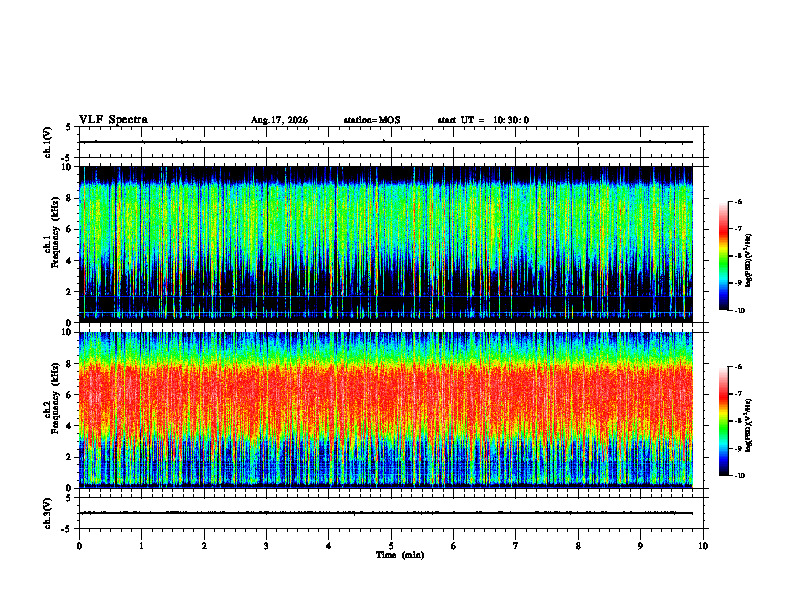Click the "4" kHz tick of ch.1 spectrogram

[70, 261]
